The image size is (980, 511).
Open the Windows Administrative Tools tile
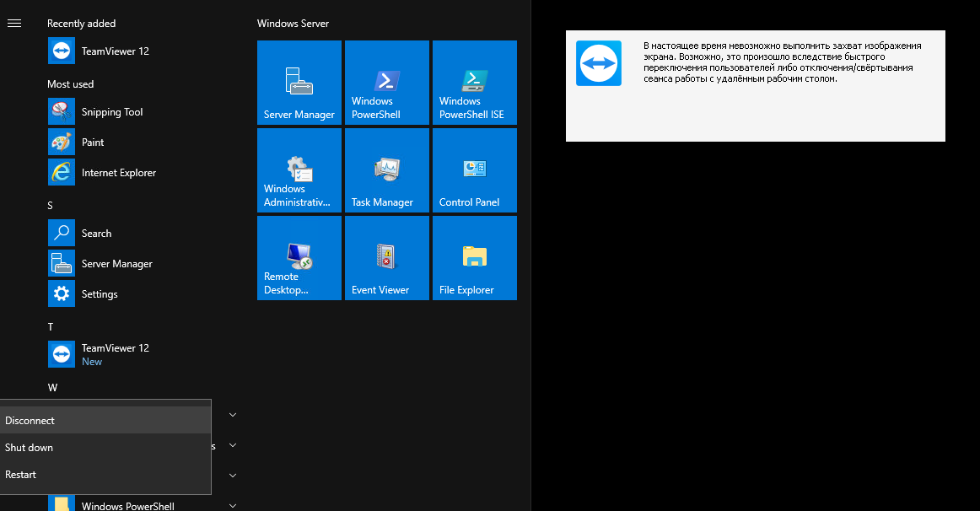(299, 170)
